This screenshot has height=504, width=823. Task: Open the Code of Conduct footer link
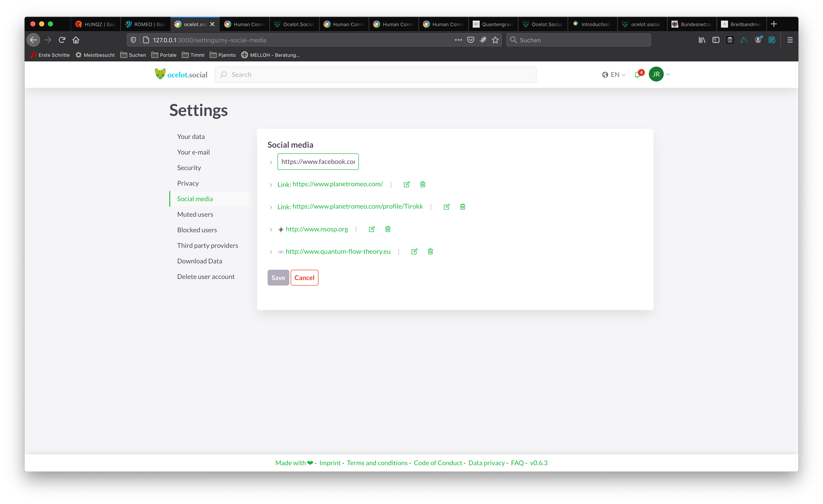tap(438, 463)
